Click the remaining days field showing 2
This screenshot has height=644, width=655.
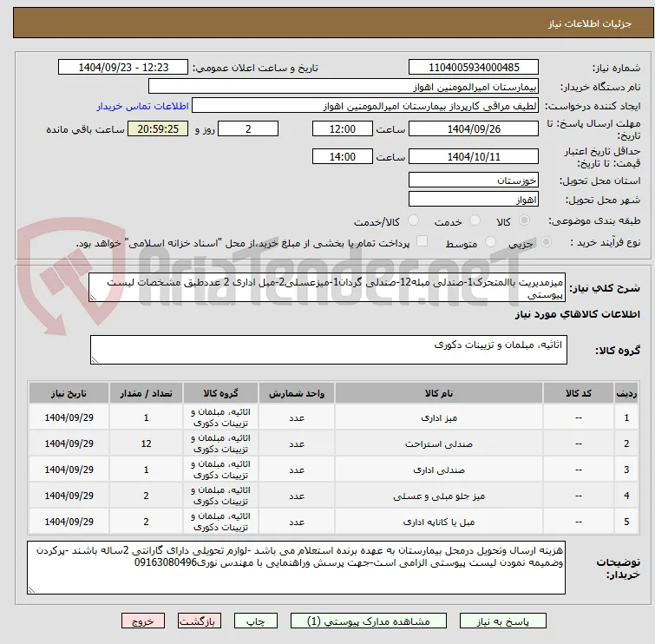coord(248,128)
